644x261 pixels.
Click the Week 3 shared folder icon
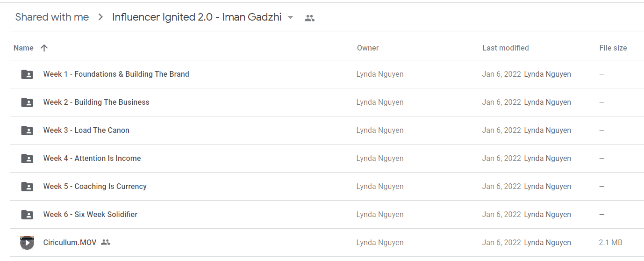point(27,130)
